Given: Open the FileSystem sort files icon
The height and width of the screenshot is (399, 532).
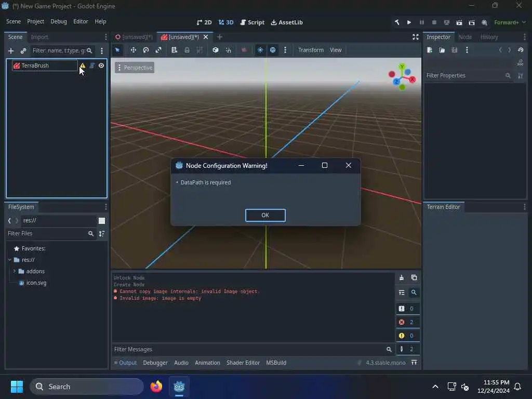Looking at the screenshot, I should [x=102, y=233].
